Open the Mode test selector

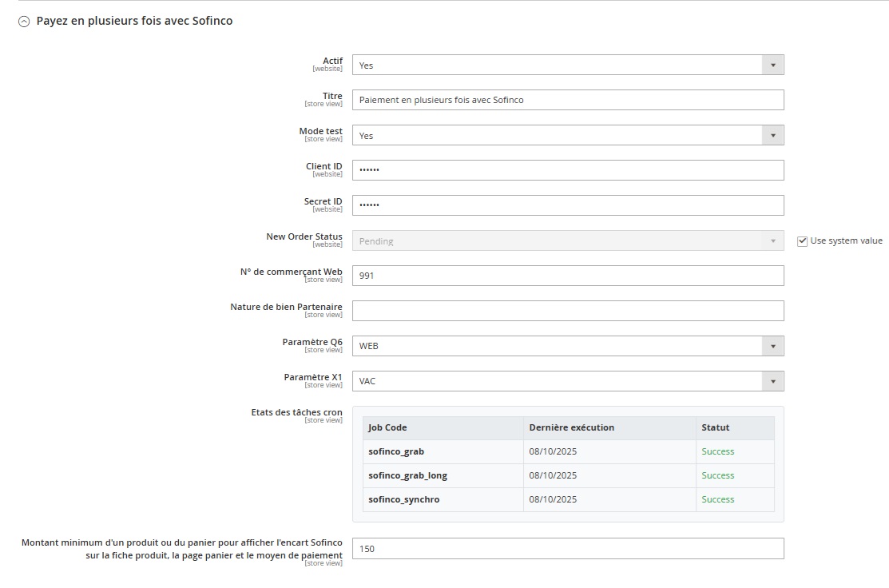[x=567, y=135]
